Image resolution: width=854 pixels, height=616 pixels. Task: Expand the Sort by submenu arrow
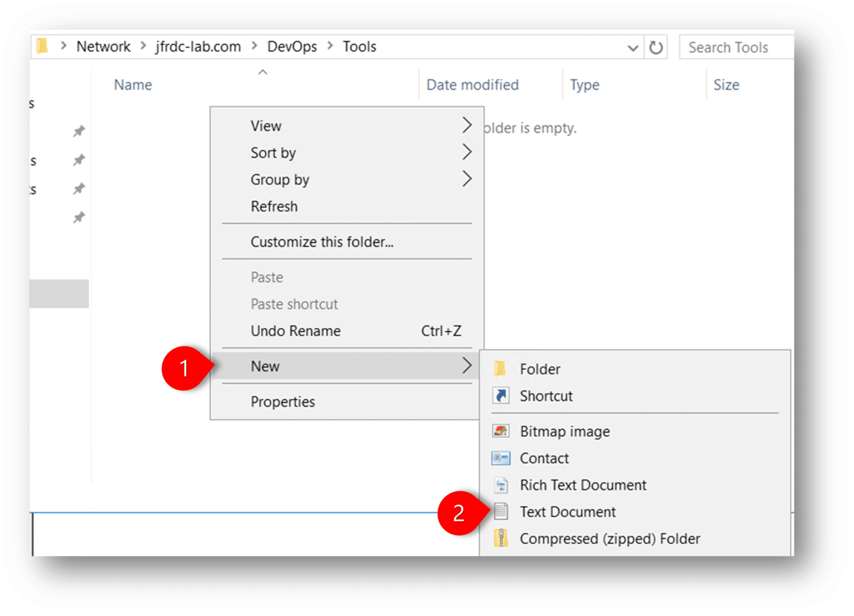tap(467, 152)
